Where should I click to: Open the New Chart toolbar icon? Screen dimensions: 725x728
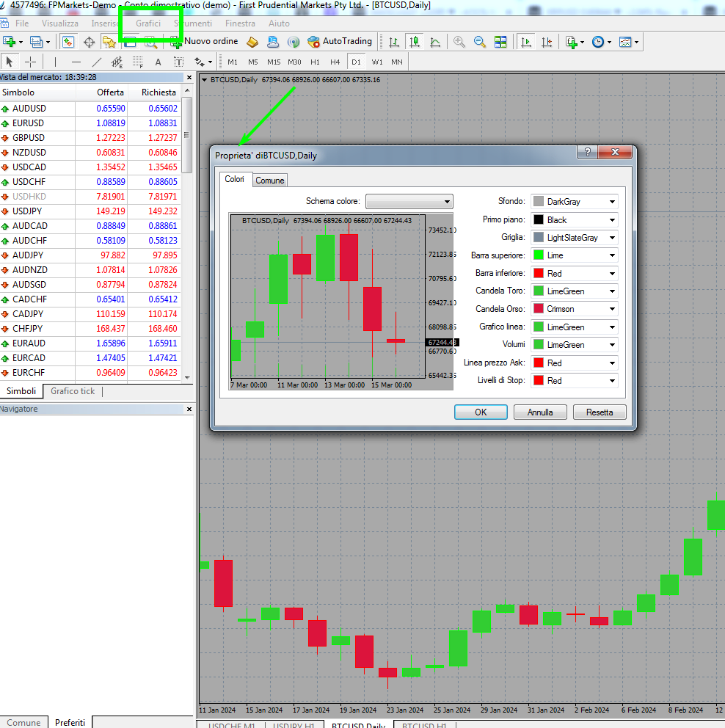(9, 42)
